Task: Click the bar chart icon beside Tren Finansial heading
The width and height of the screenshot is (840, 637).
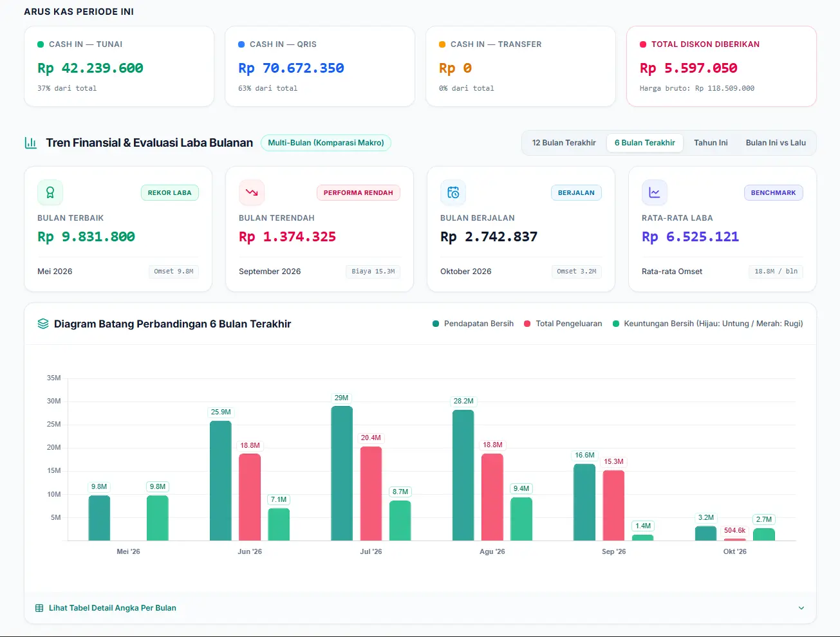Action: pos(30,143)
